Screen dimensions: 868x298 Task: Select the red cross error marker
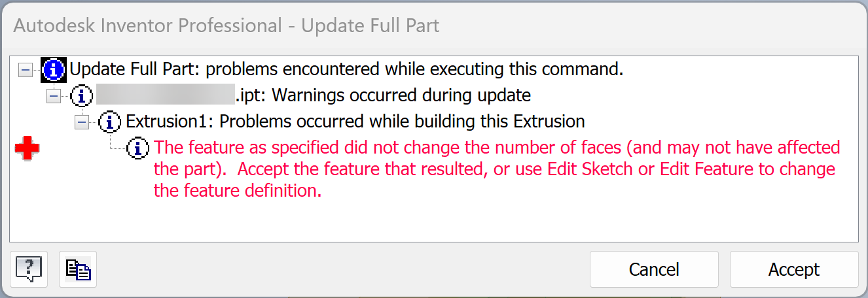(27, 149)
